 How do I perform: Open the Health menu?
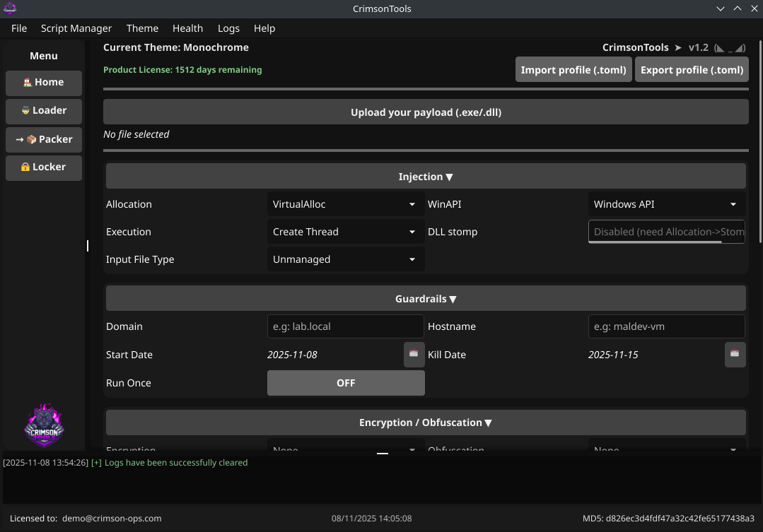[x=187, y=28]
